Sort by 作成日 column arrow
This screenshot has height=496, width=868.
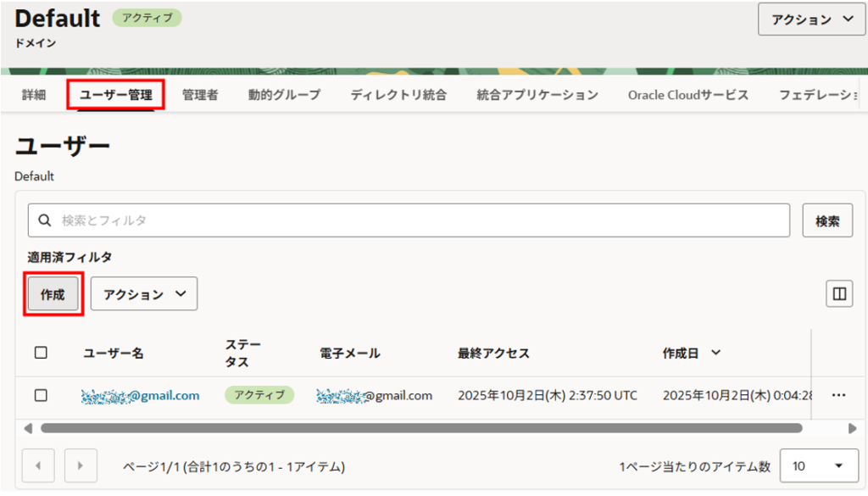point(715,353)
